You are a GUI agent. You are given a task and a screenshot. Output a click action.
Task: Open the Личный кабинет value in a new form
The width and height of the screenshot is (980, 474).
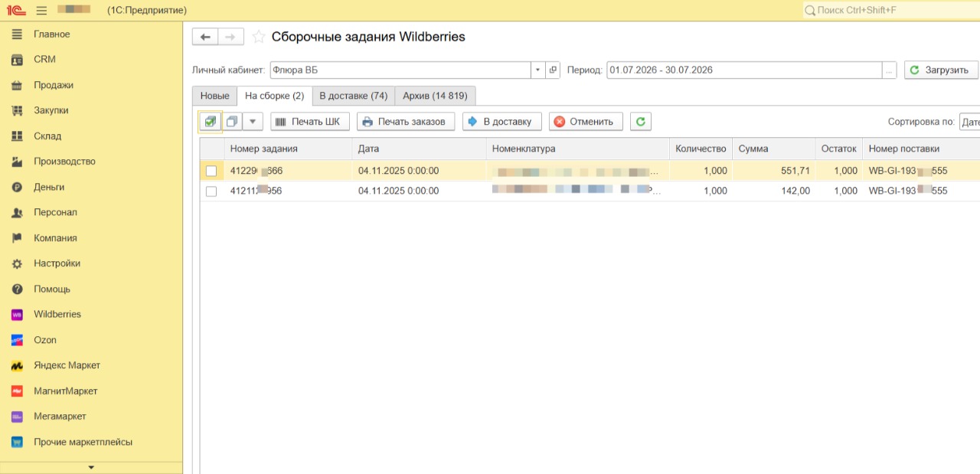tap(554, 70)
